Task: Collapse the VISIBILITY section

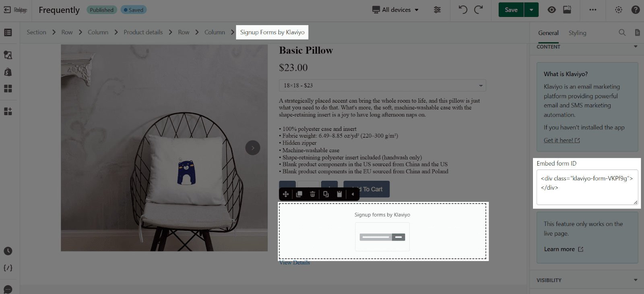Action: pos(636,280)
